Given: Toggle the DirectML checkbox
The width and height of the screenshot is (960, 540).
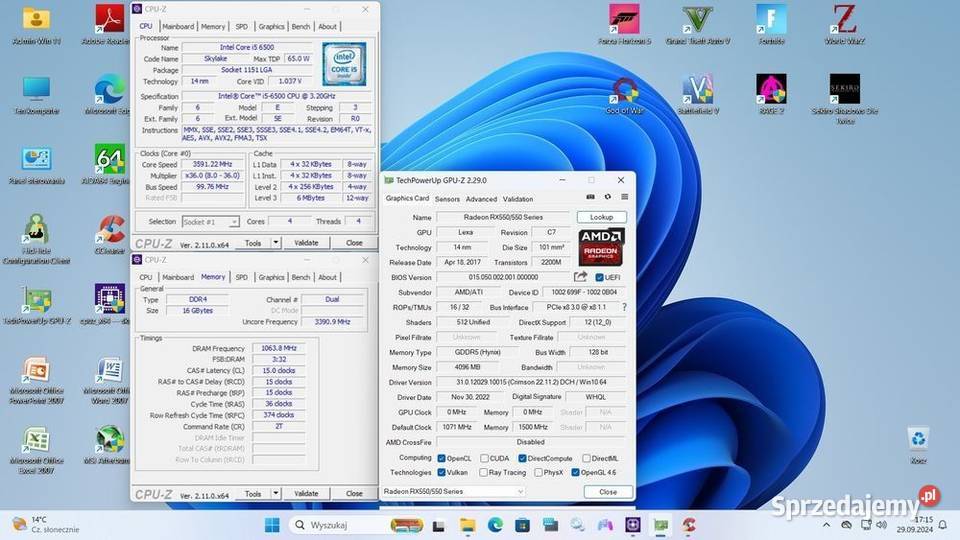Looking at the screenshot, I should click(x=586, y=458).
